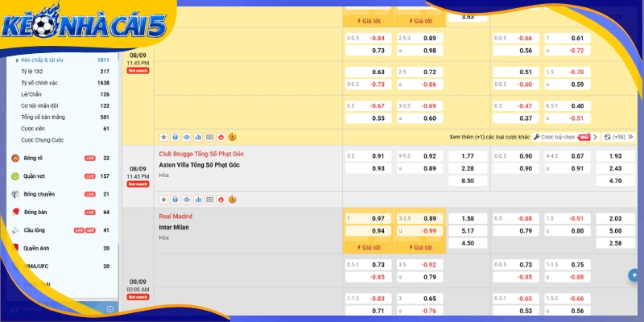Toggle favorite star below Aston Villa match
This screenshot has height=322, width=644.
click(163, 200)
